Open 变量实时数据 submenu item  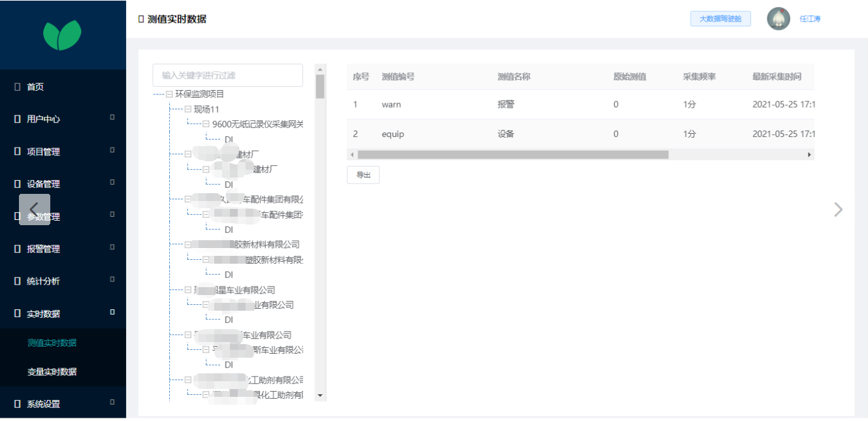coord(52,371)
